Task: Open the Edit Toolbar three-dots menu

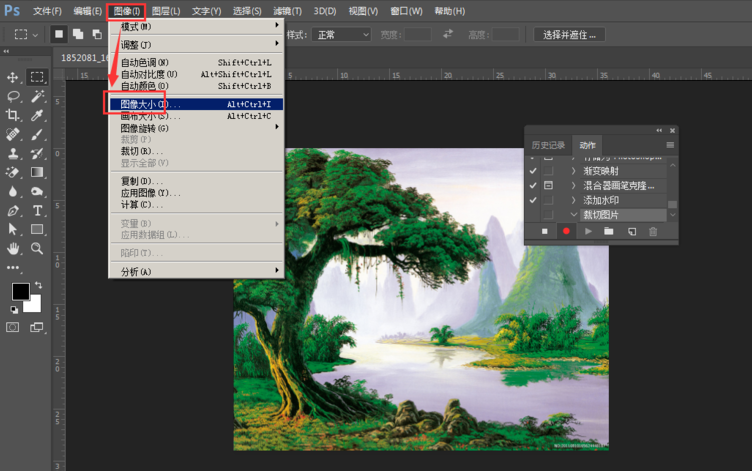Action: click(x=13, y=268)
